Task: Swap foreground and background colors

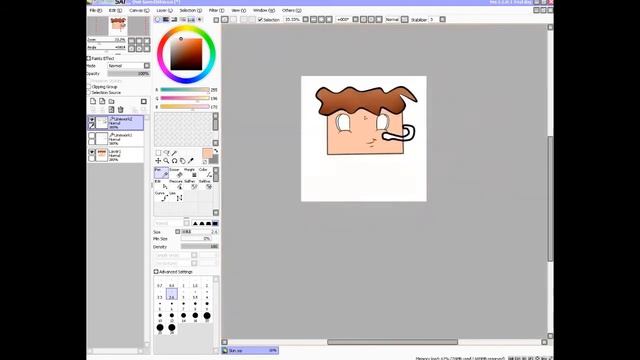Action: click(x=216, y=151)
